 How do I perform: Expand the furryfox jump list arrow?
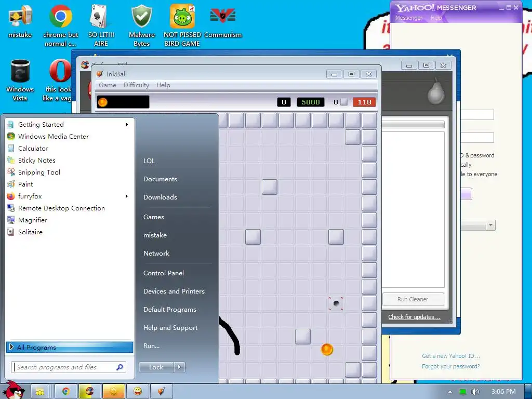point(127,196)
